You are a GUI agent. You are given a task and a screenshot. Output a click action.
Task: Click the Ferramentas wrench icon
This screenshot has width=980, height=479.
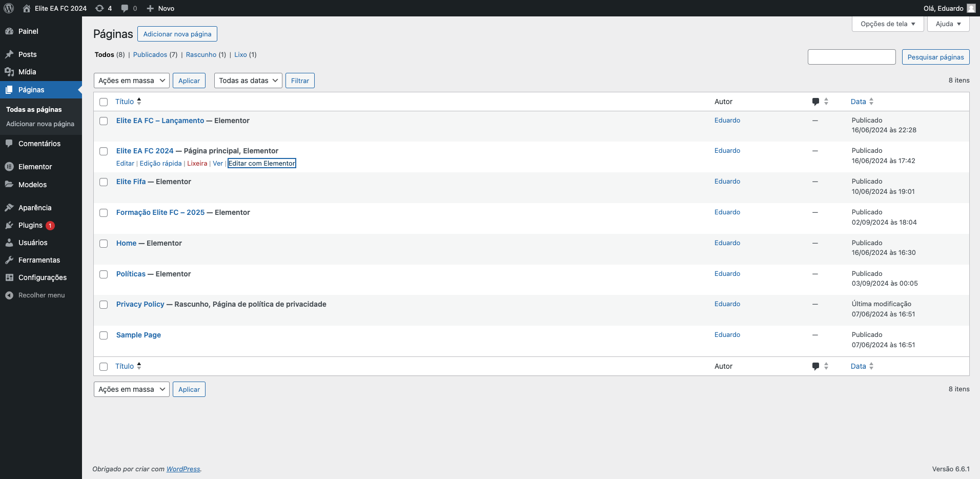click(9, 260)
